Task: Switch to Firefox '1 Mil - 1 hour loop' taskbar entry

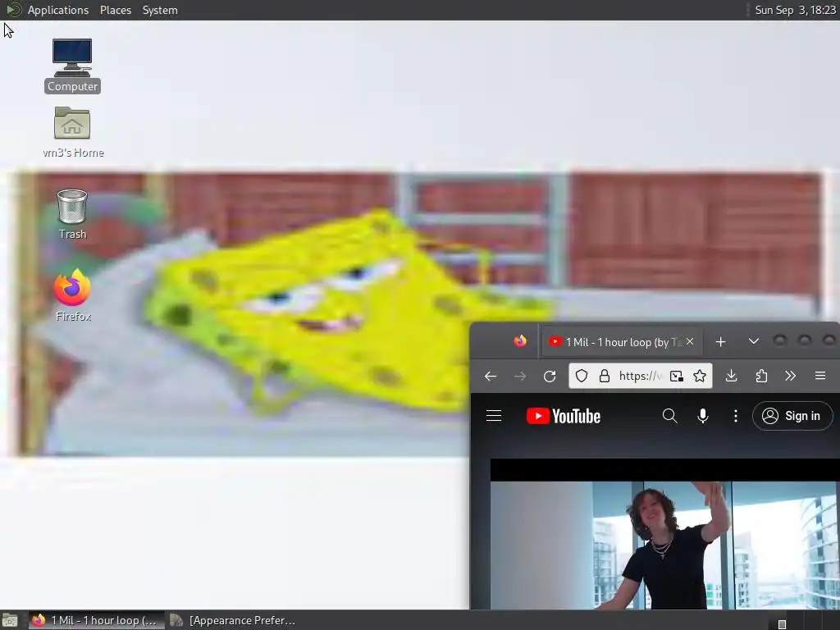Action: (97, 620)
